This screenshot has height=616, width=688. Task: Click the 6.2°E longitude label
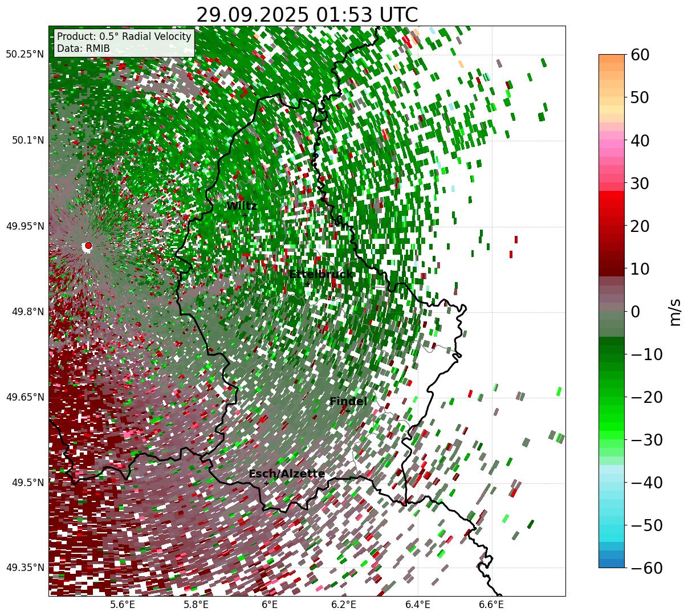pyautogui.click(x=344, y=605)
